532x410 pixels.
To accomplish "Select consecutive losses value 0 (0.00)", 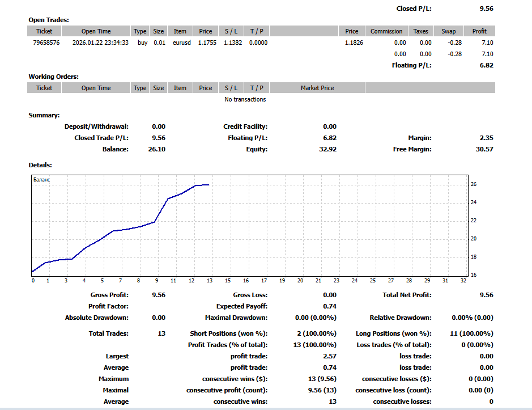I will [481, 379].
